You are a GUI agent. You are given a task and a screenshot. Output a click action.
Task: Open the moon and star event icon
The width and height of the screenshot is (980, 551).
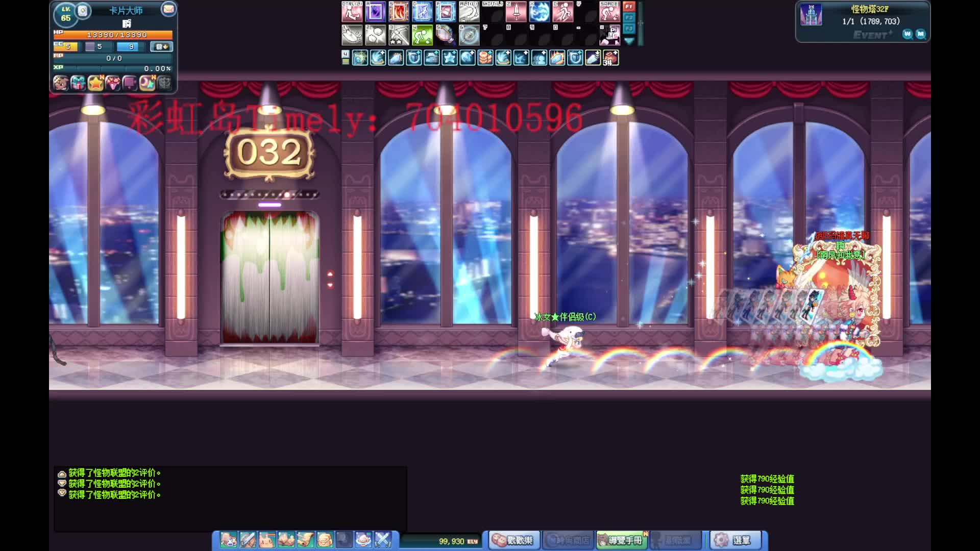(x=147, y=83)
